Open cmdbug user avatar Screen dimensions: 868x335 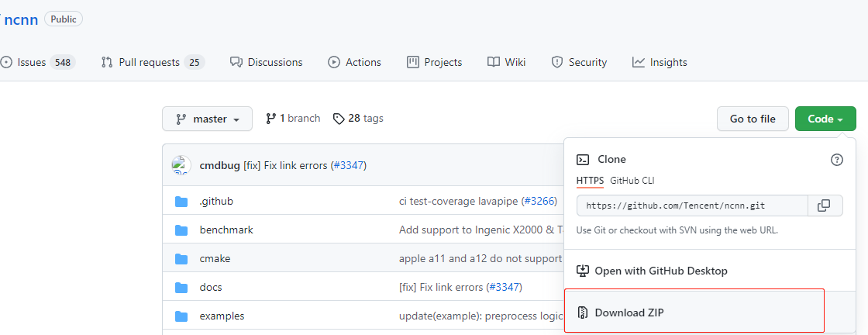[x=181, y=165]
